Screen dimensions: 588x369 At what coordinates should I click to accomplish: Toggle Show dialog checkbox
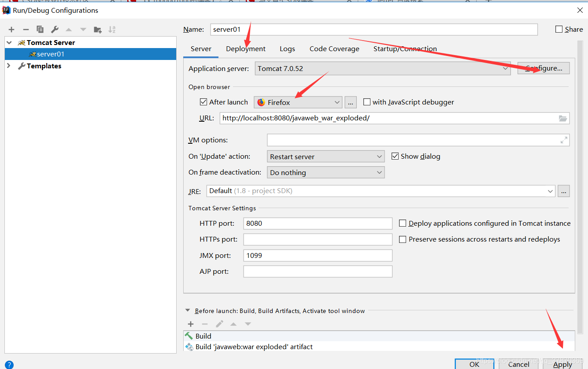(395, 156)
